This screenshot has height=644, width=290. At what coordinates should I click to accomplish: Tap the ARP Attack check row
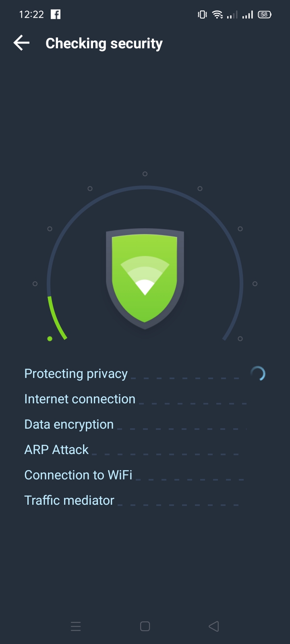56,450
